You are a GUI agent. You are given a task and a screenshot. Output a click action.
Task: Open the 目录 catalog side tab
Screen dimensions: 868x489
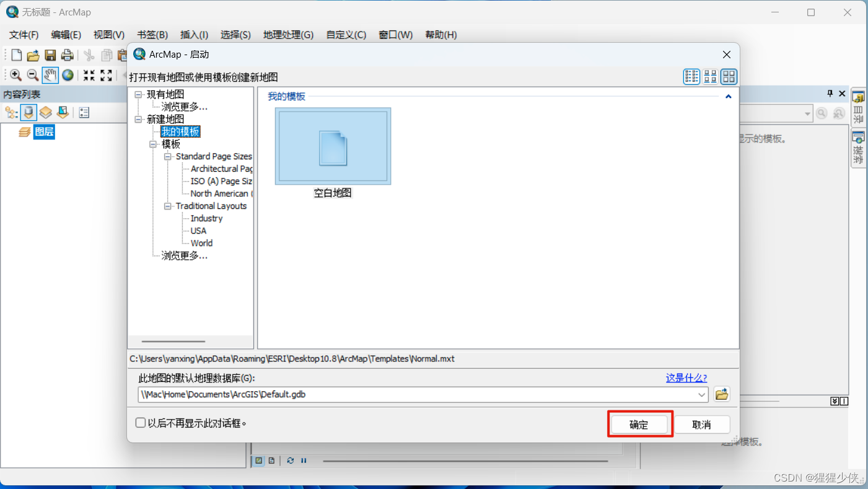pyautogui.click(x=858, y=107)
